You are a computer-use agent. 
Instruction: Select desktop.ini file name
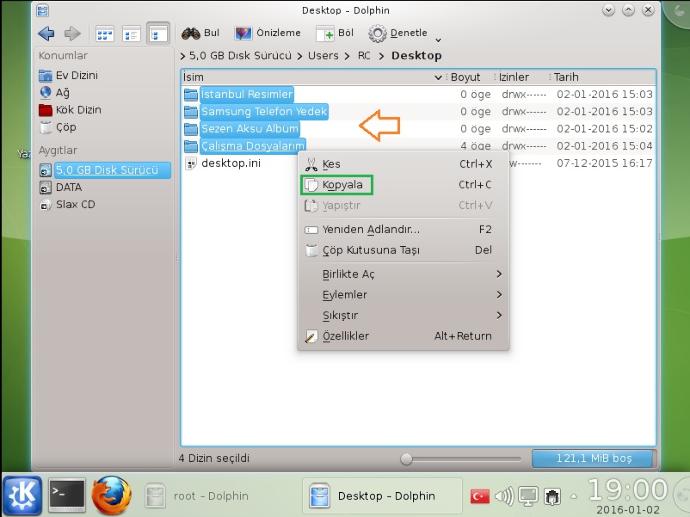pyautogui.click(x=231, y=163)
